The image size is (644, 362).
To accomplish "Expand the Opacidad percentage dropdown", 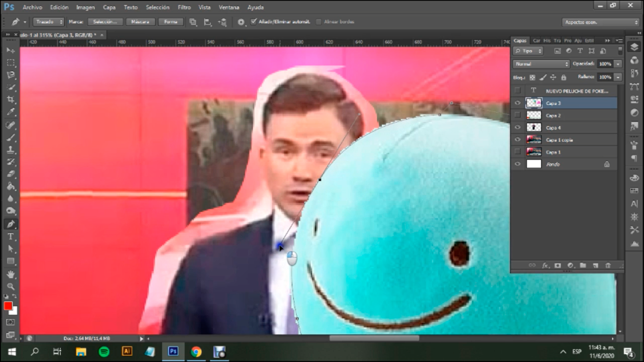I will coord(618,64).
